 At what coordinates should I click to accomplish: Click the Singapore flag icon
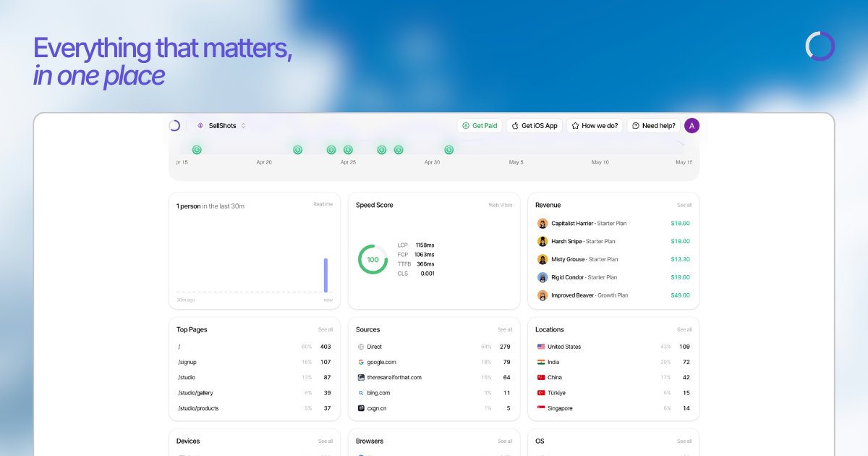(x=541, y=408)
